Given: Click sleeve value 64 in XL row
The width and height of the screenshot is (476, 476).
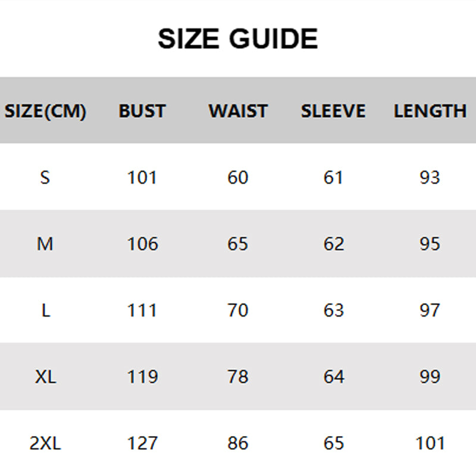Looking at the screenshot, I should tap(333, 377).
